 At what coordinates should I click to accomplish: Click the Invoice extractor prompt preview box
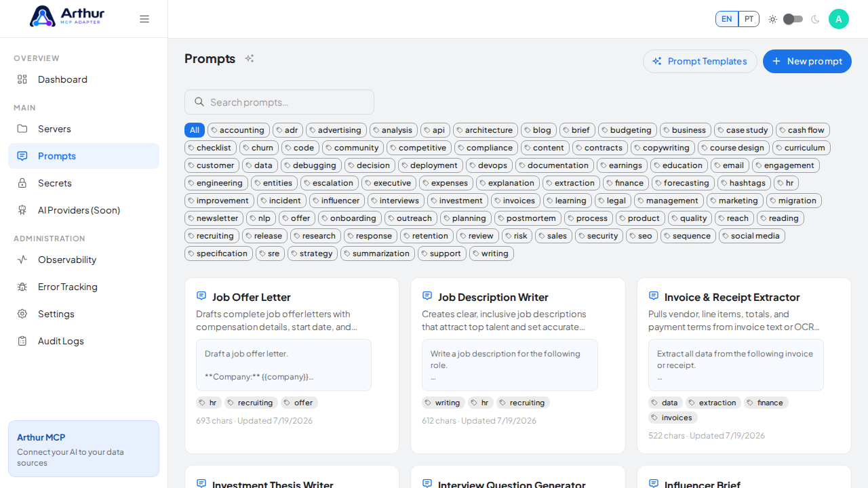pyautogui.click(x=736, y=365)
